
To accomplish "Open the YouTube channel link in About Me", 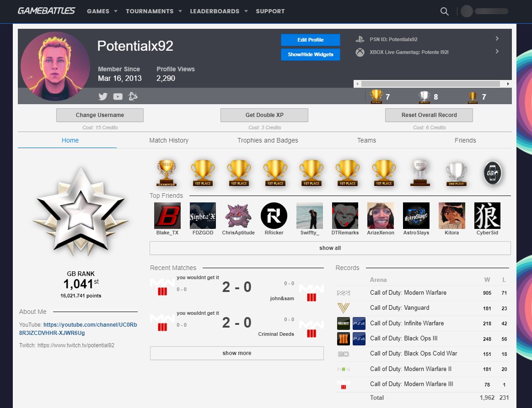I will pyautogui.click(x=78, y=329).
